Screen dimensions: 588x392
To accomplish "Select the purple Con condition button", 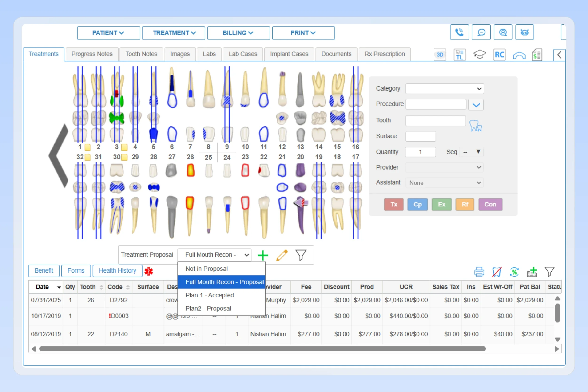I will (490, 204).
